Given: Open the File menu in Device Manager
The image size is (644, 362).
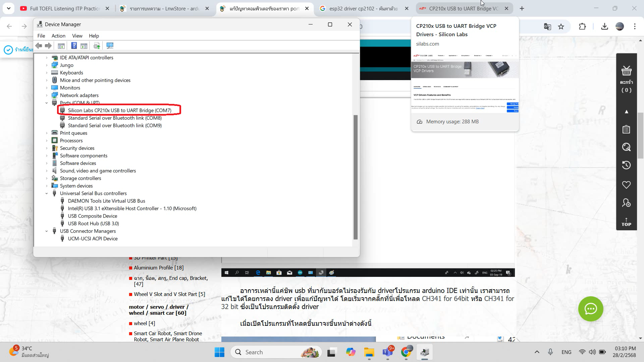Looking at the screenshot, I should point(41,36).
